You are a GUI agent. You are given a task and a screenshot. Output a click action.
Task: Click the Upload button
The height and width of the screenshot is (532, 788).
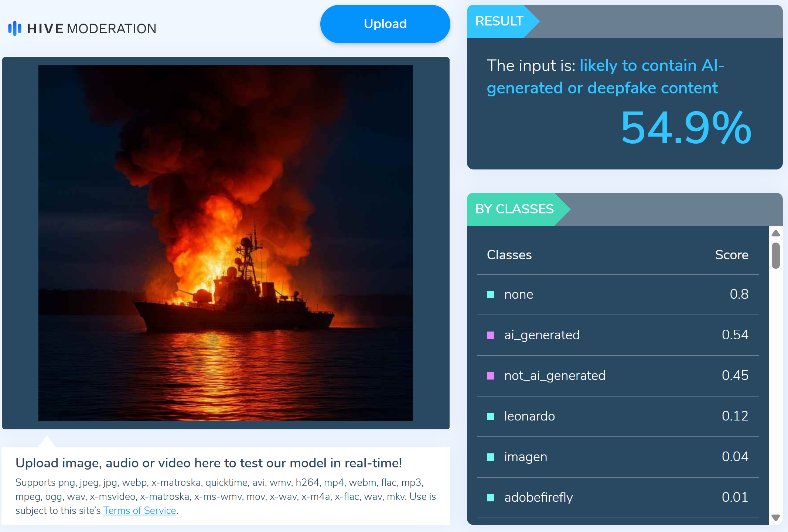point(385,24)
